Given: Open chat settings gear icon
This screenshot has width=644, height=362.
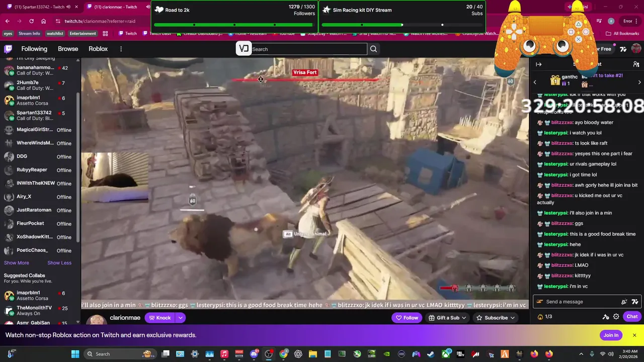Looking at the screenshot, I should coord(616,317).
